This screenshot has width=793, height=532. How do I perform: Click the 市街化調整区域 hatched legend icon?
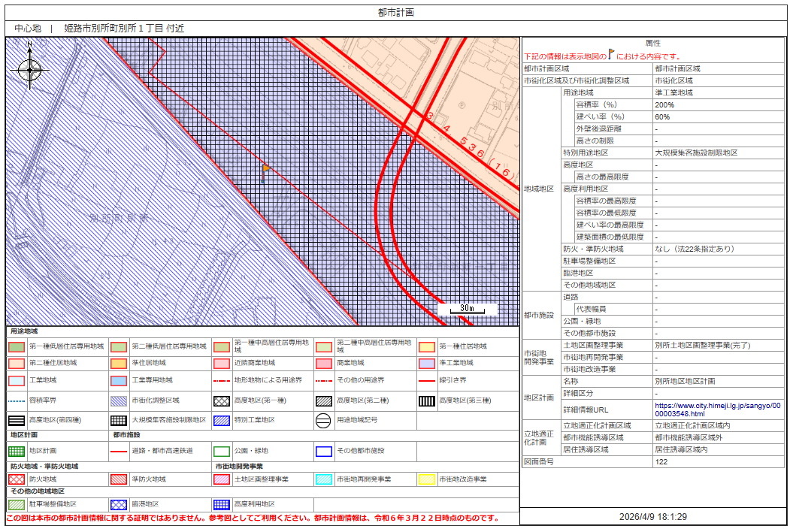click(119, 401)
